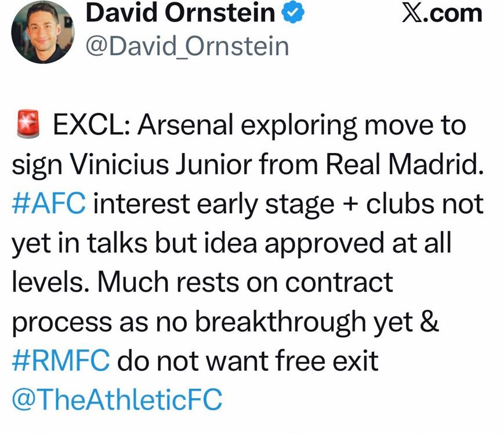Click the ampersand after "yet"

(429, 322)
